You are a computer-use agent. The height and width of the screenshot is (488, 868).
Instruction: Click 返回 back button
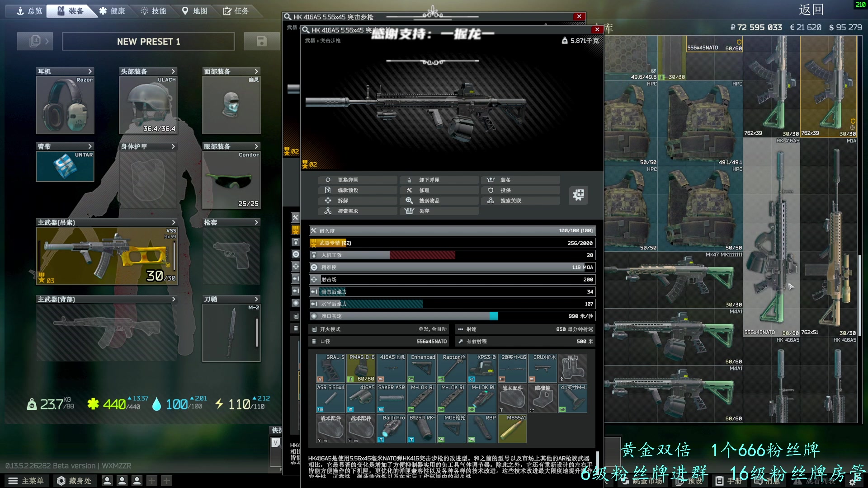click(x=811, y=10)
